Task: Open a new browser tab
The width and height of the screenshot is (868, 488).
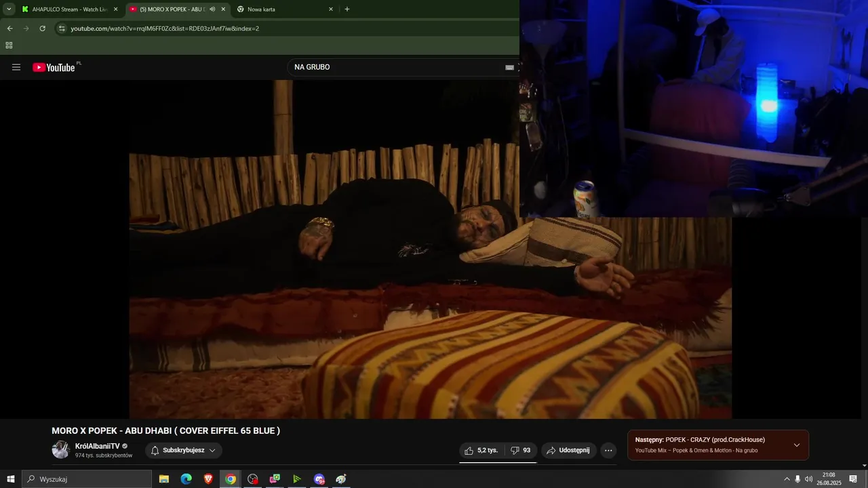Action: 347,9
